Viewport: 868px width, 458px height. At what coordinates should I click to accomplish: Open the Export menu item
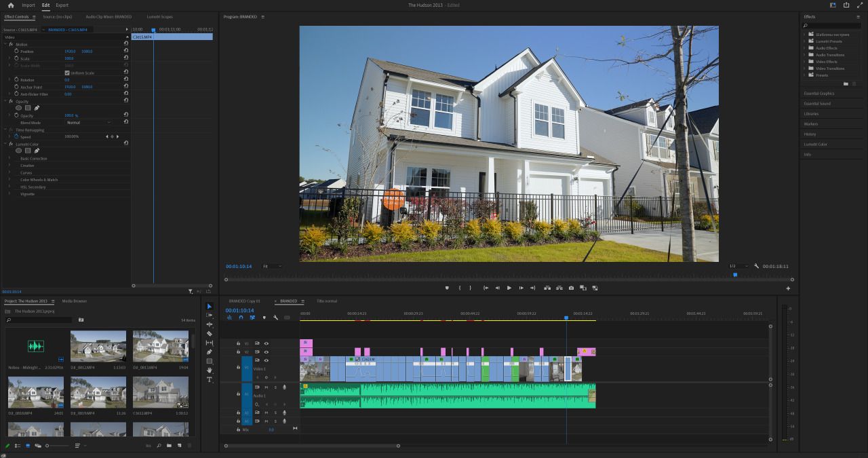62,5
